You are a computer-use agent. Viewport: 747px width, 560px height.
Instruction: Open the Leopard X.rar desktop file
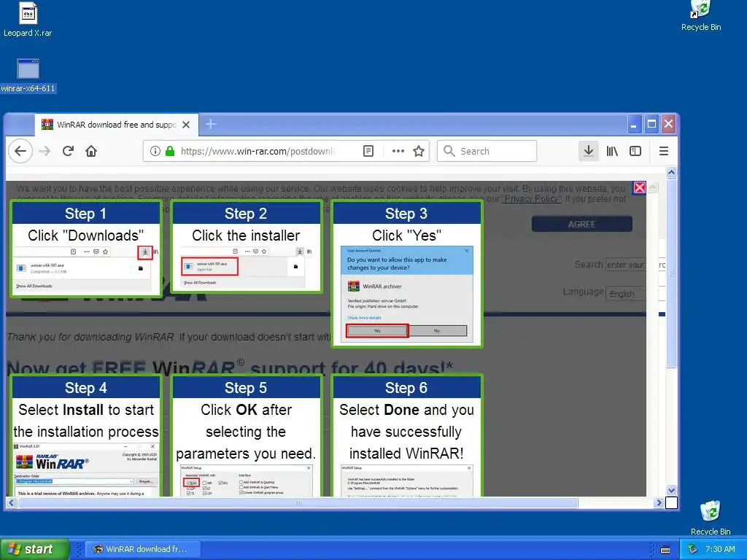28,20
